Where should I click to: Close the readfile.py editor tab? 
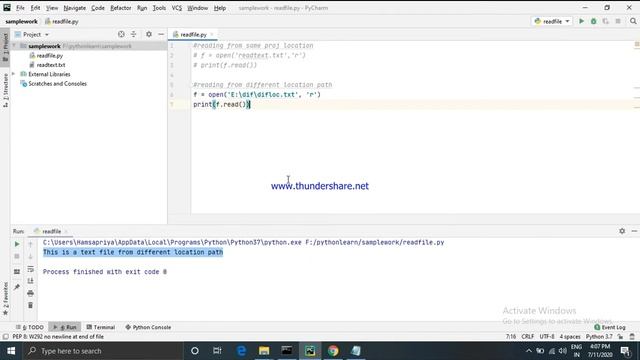pos(212,35)
